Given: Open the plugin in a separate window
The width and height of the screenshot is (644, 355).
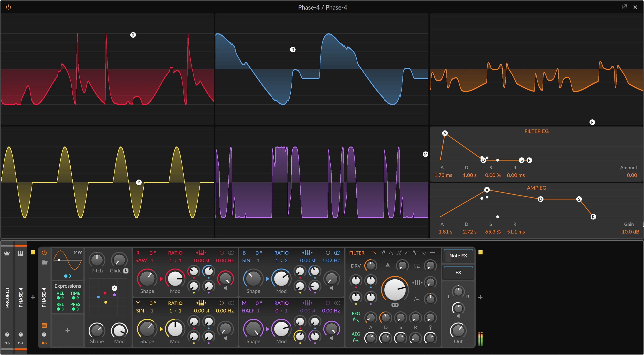Looking at the screenshot, I should coord(625,7).
